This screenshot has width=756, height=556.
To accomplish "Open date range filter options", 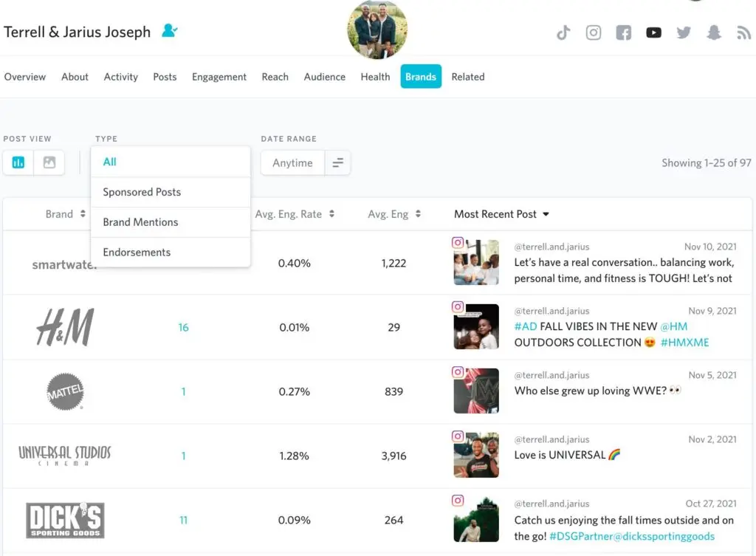I will pos(337,163).
